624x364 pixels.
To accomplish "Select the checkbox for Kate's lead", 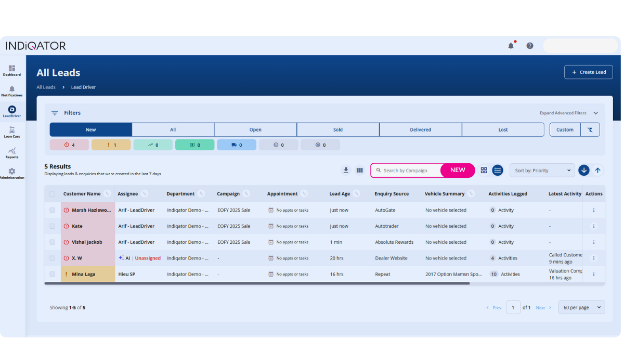I will 52,226.
